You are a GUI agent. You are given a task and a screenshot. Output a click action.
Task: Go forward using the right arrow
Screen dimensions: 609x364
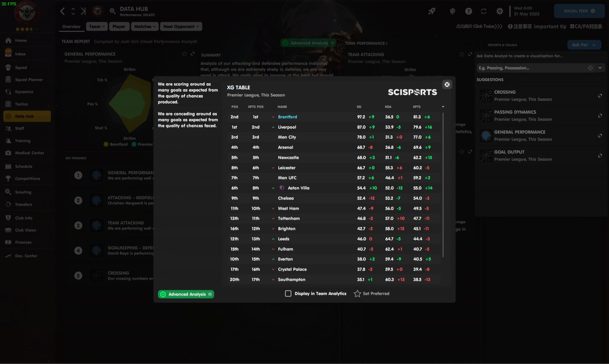pos(83,11)
